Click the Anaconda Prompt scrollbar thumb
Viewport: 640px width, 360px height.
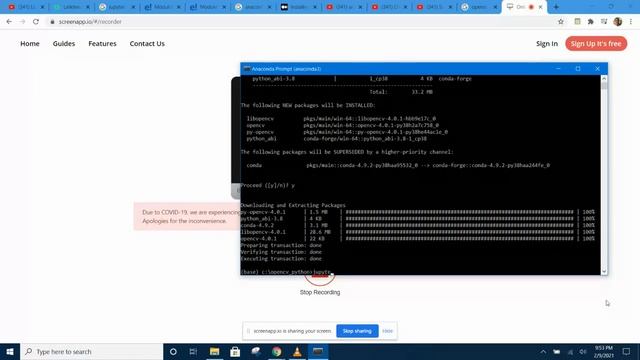[604, 86]
